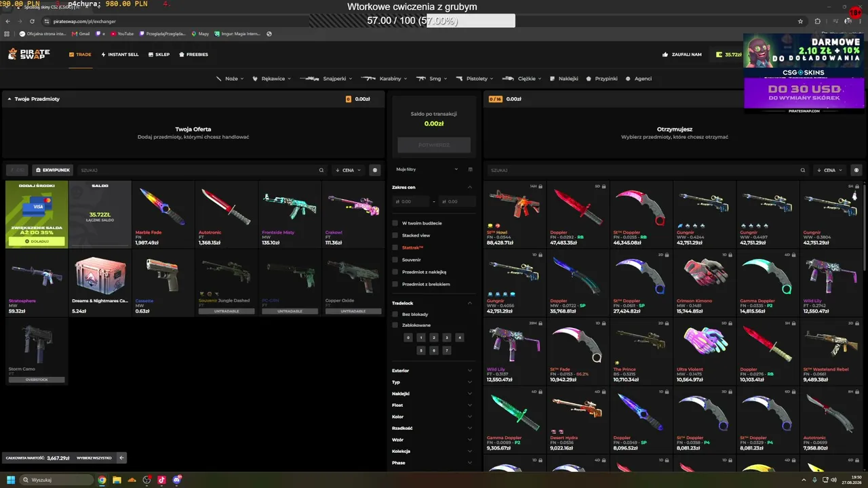Click the arrow icon beside Wybierz Wszystko
This screenshot has width=868, height=488.
coord(121,458)
